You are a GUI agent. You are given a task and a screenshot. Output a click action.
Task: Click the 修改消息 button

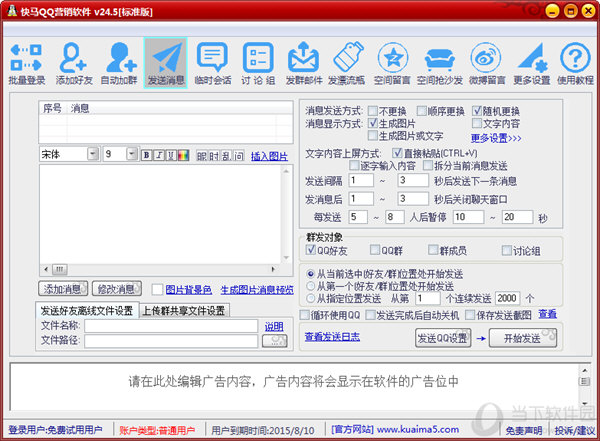117,289
